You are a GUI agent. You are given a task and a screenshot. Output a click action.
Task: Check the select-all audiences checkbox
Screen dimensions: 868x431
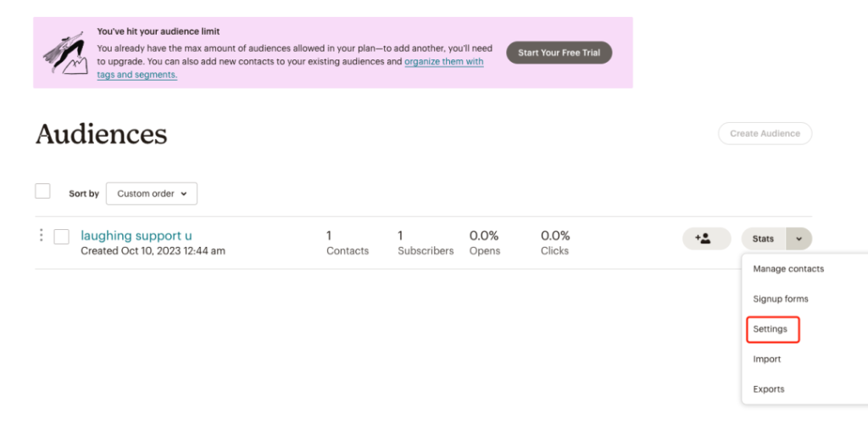pos(42,191)
